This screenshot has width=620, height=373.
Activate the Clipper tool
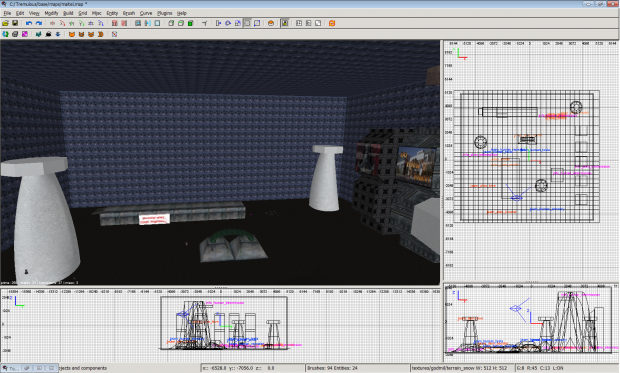[204, 23]
